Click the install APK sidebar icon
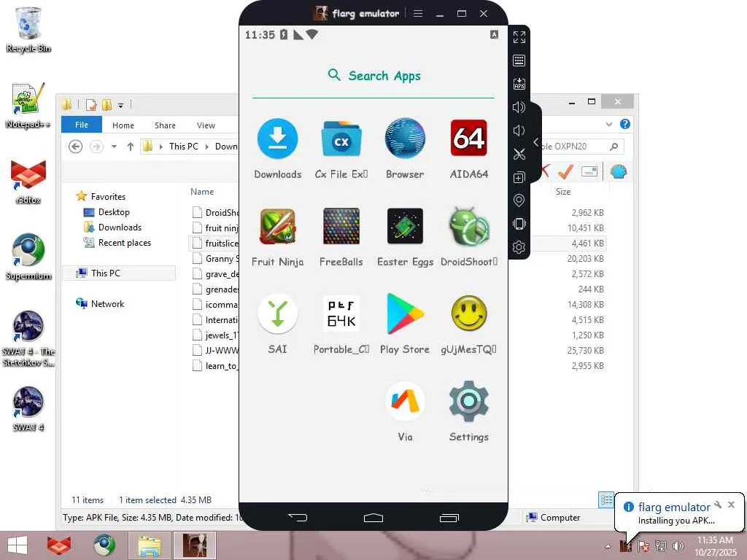Screen dimensions: 747x560 pos(519,84)
